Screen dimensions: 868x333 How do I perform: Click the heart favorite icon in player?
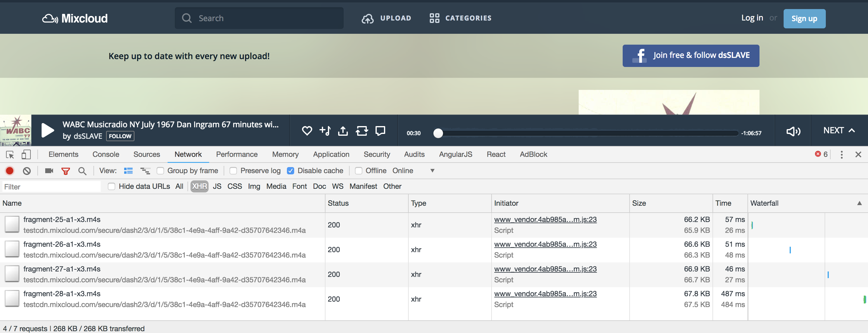(x=307, y=131)
